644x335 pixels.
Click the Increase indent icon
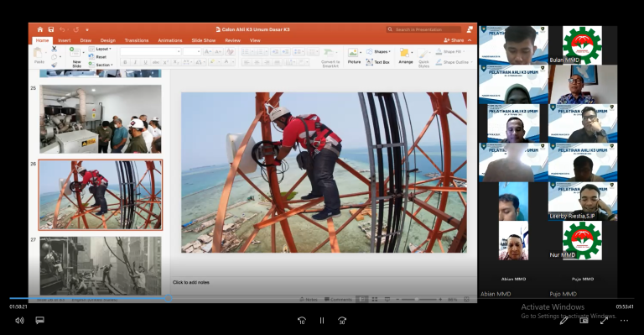[285, 51]
